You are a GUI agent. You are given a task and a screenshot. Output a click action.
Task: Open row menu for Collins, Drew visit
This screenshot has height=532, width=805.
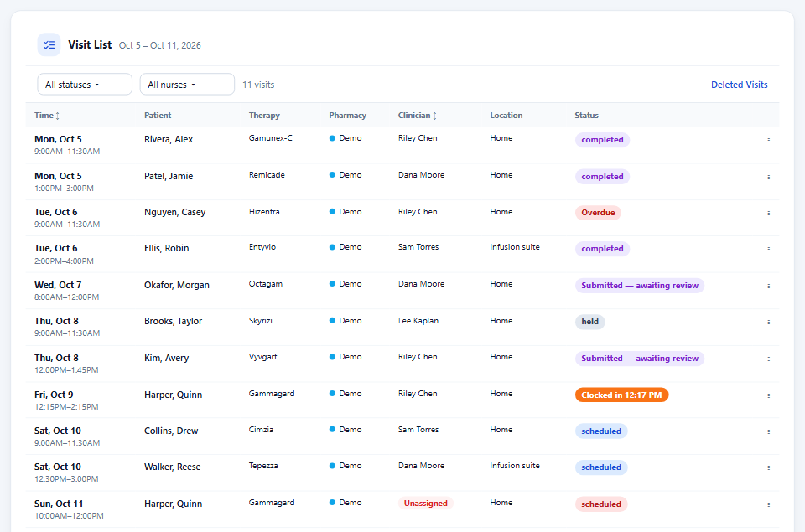[x=769, y=432]
